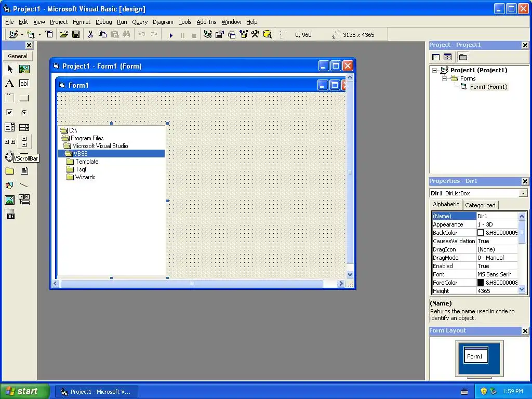Select the Image control tool
Viewport: 532px width, 399px height.
coord(10,200)
